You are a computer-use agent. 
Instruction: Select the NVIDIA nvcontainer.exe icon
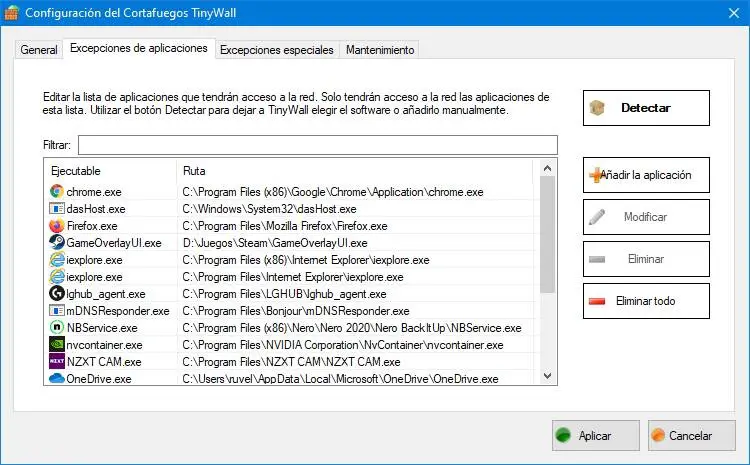click(x=56, y=345)
